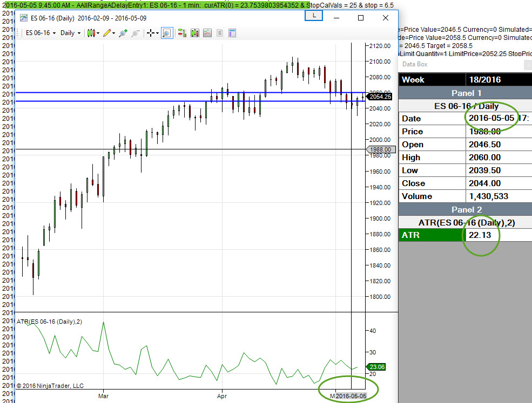
Task: Click the ATR(ES 06-16 (Daily),2) indicator label
Action: tap(49, 322)
